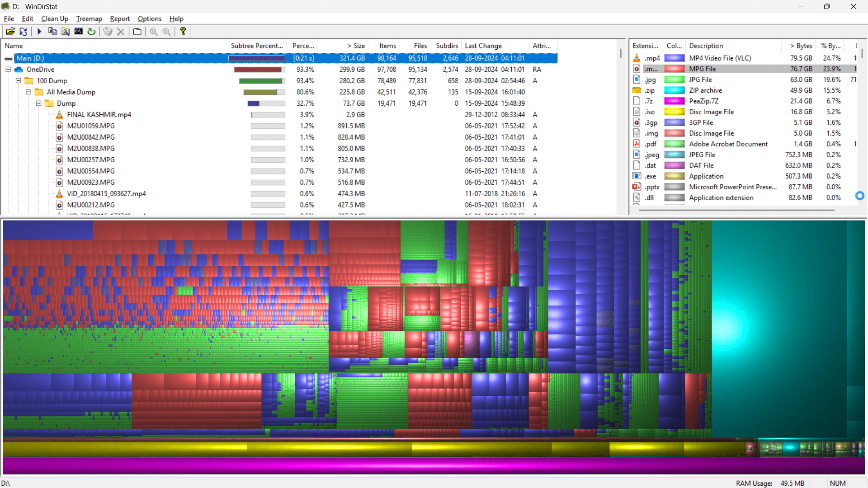Click the .exe application icon in extensions
This screenshot has height=488, width=868.
tap(637, 176)
